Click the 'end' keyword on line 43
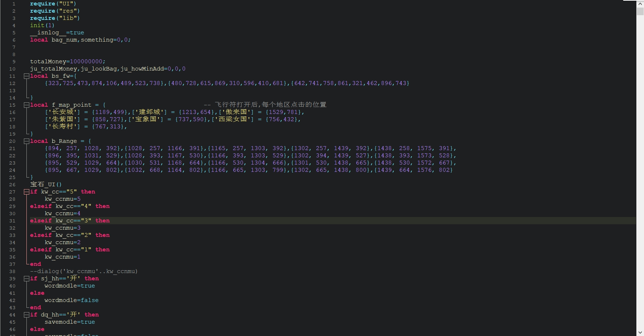644x336 pixels. point(35,307)
